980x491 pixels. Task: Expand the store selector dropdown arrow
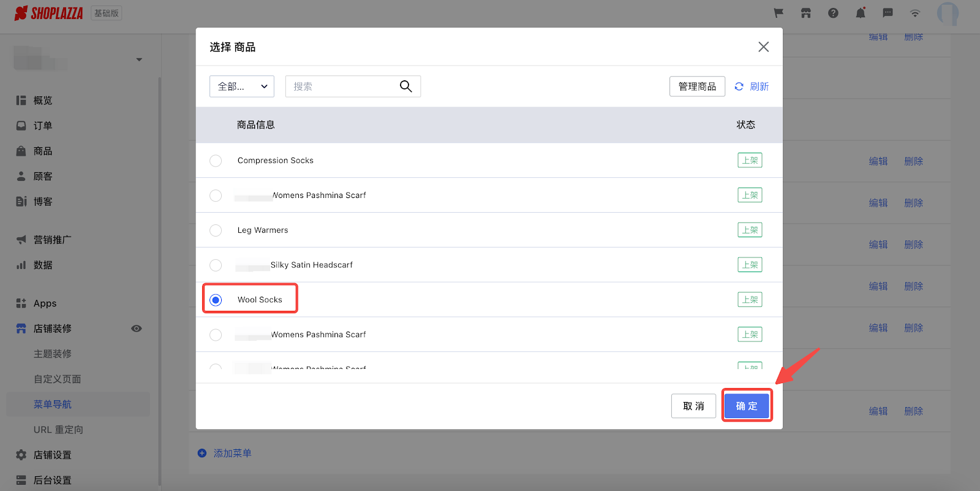139,59
